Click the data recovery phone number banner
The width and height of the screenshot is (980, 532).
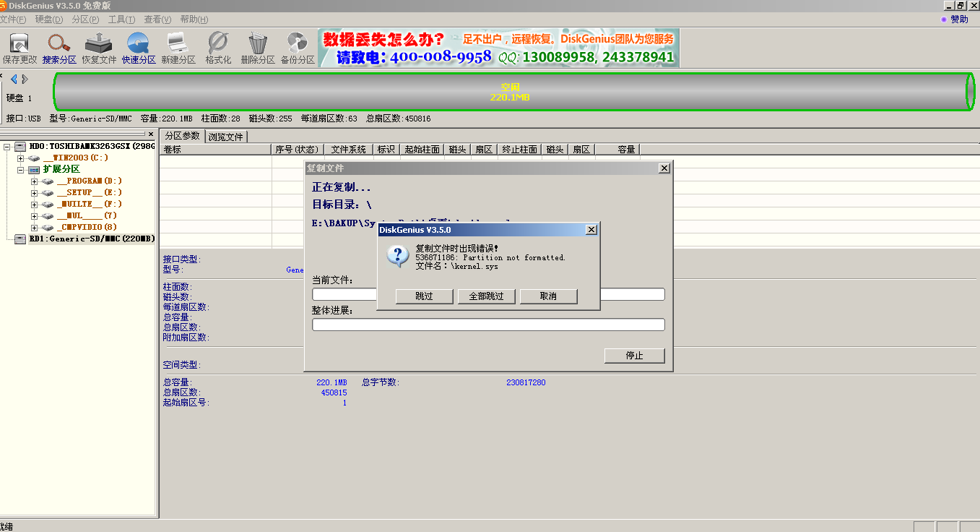pyautogui.click(x=498, y=48)
